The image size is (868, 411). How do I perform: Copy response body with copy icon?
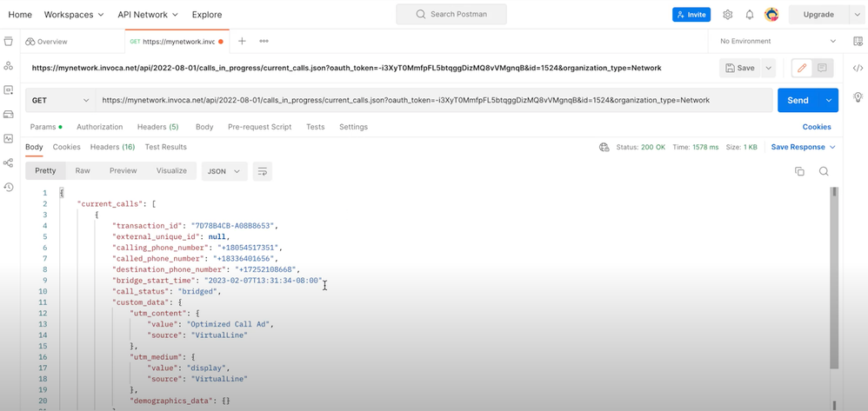tap(799, 171)
